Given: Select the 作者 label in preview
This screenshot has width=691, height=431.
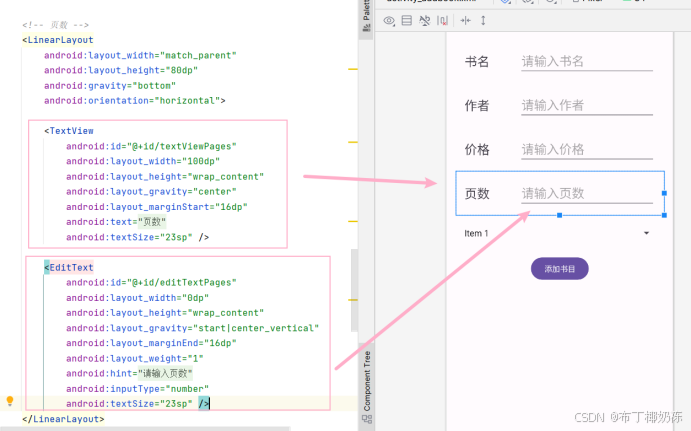Looking at the screenshot, I should point(477,106).
